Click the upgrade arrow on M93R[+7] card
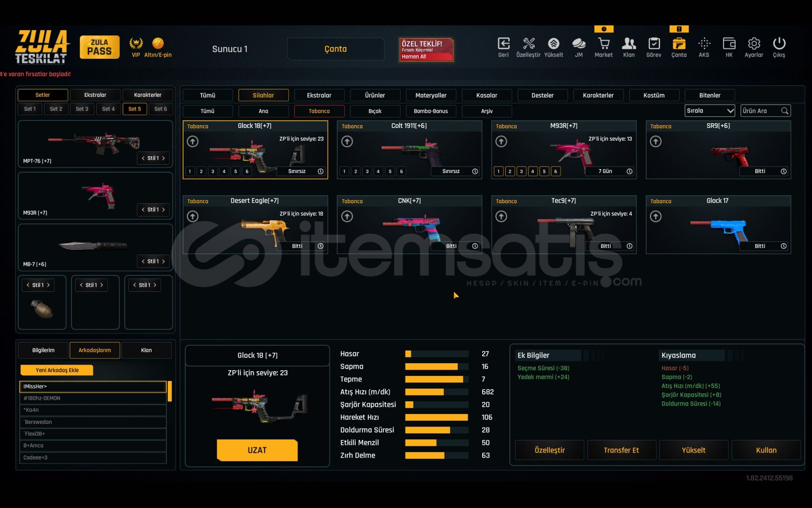The width and height of the screenshot is (812, 508). point(501,141)
